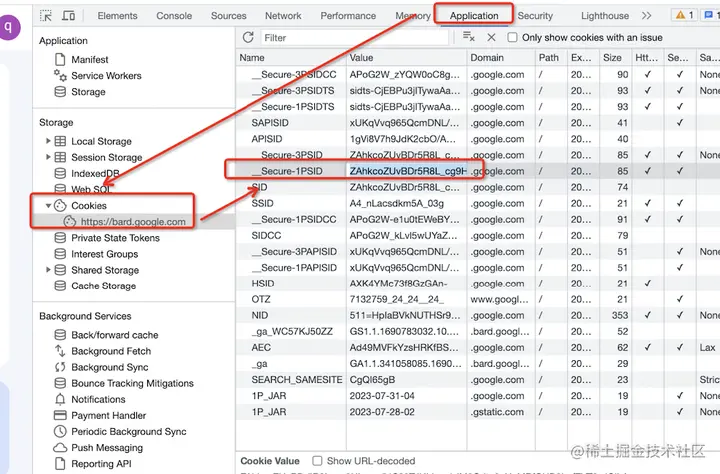
Task: Click the clear all cookies icon
Action: pos(468,37)
